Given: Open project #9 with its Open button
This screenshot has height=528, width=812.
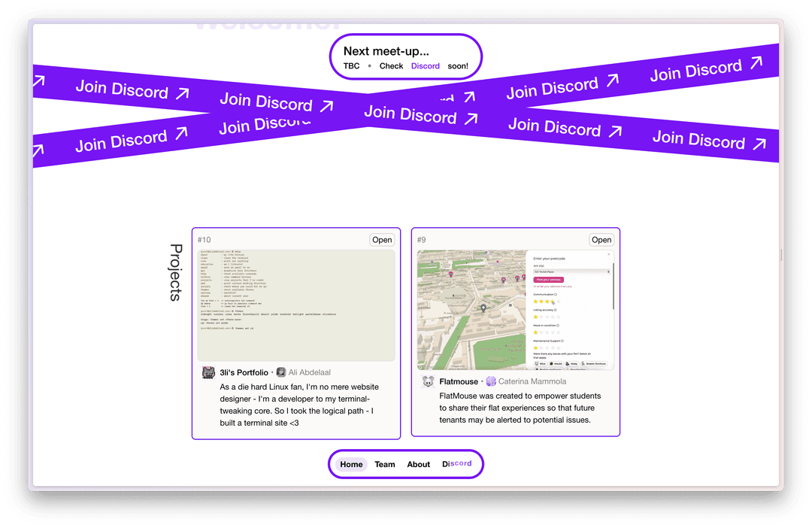Looking at the screenshot, I should coord(601,240).
